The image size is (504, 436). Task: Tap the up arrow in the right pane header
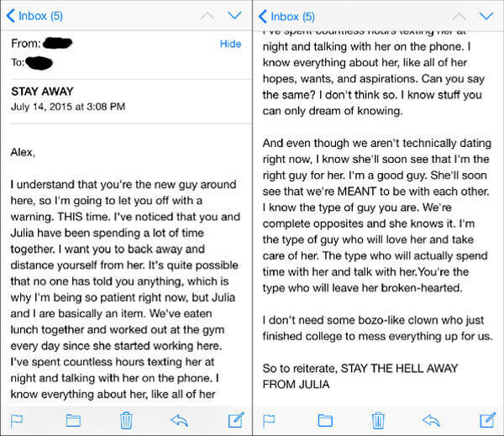[459, 15]
